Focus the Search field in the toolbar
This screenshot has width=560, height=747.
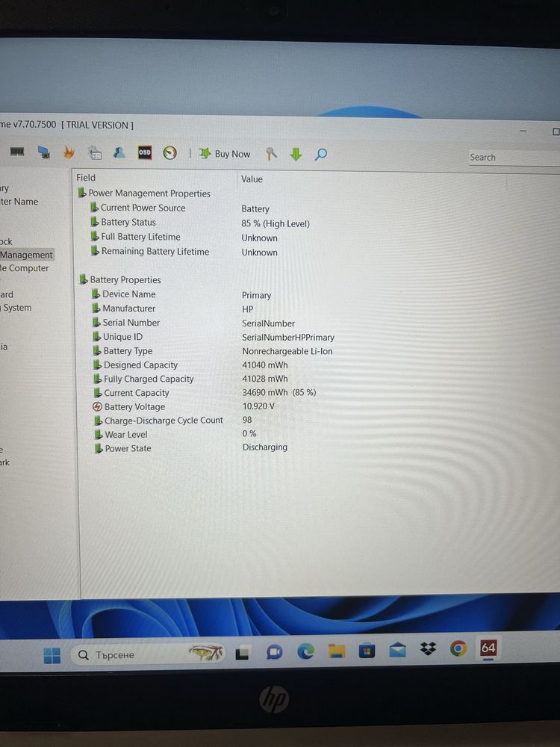(514, 157)
